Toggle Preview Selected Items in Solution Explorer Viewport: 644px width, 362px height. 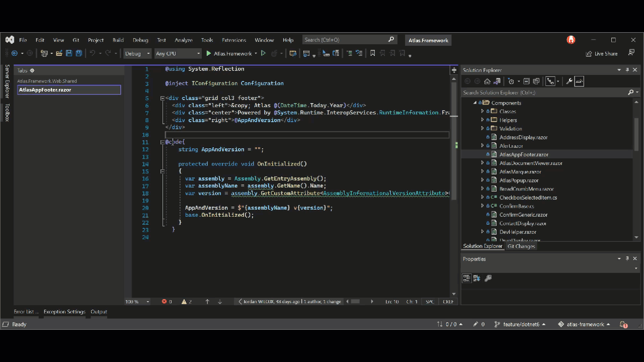[579, 81]
